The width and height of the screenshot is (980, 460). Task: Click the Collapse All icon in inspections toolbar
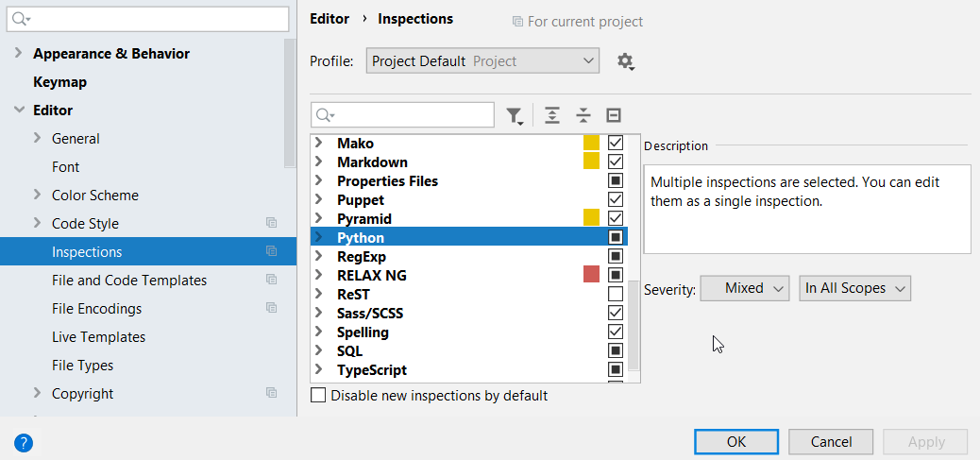tap(583, 115)
